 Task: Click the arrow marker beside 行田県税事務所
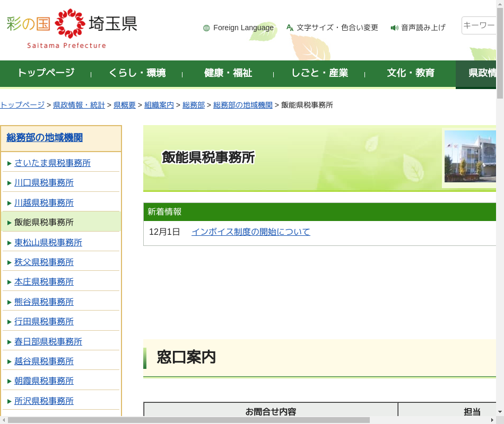(x=10, y=322)
